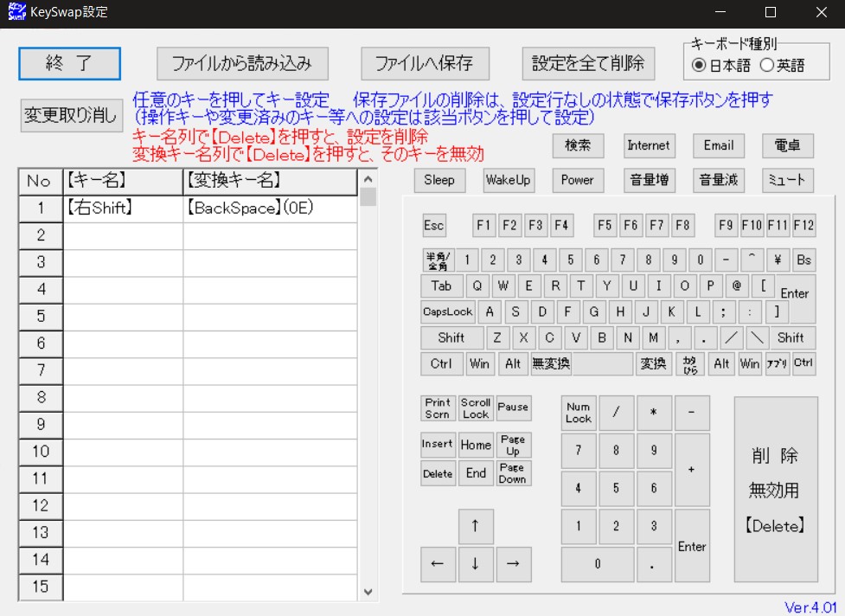Image resolution: width=845 pixels, height=616 pixels.
Task: Click the right arrow key
Action: point(513,564)
